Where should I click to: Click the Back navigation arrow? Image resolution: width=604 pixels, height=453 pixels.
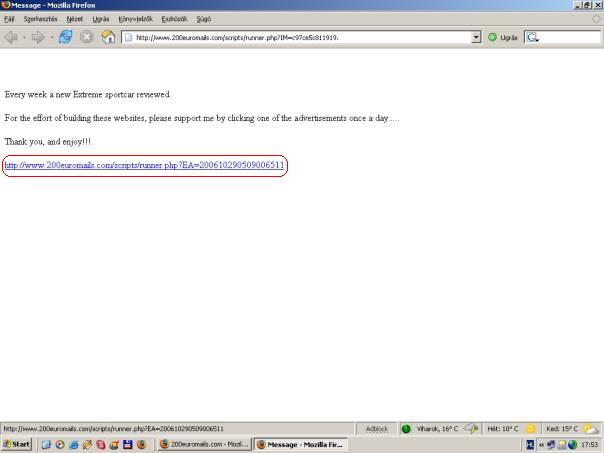(x=11, y=37)
